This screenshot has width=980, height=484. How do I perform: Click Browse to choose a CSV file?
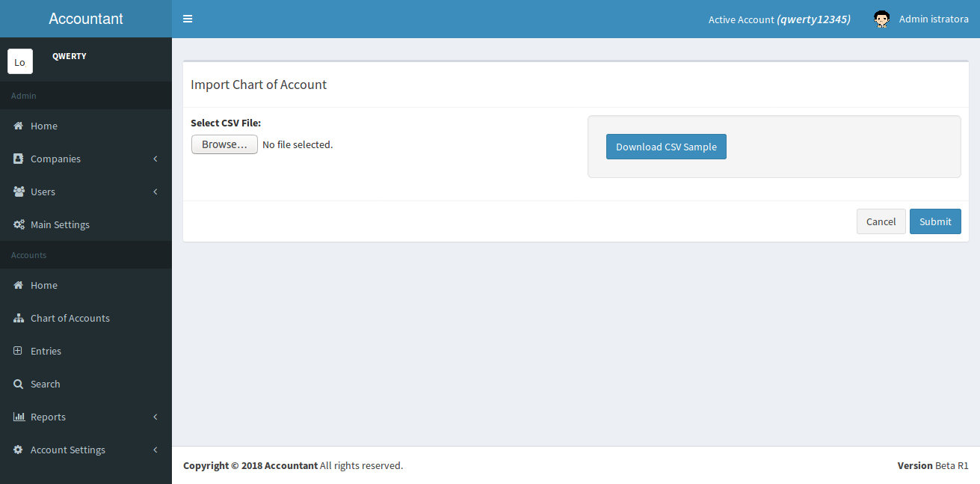click(224, 144)
